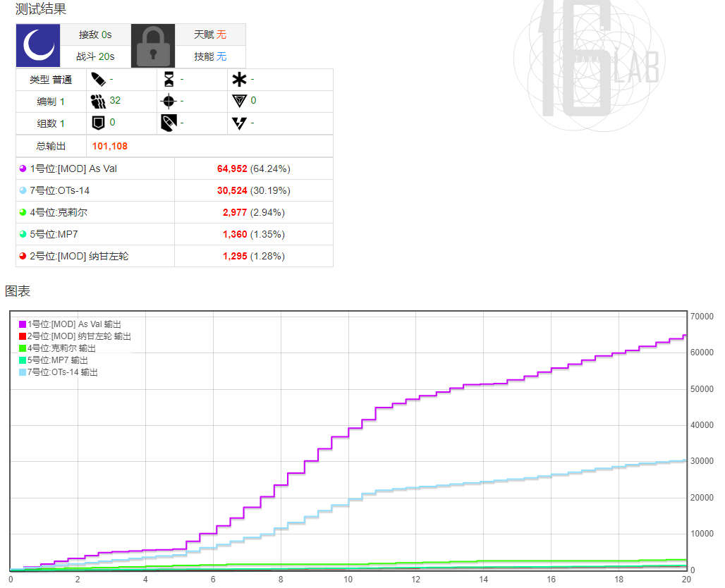The height and width of the screenshot is (588, 725).
Task: Click the shield armor icon
Action: pos(98,123)
